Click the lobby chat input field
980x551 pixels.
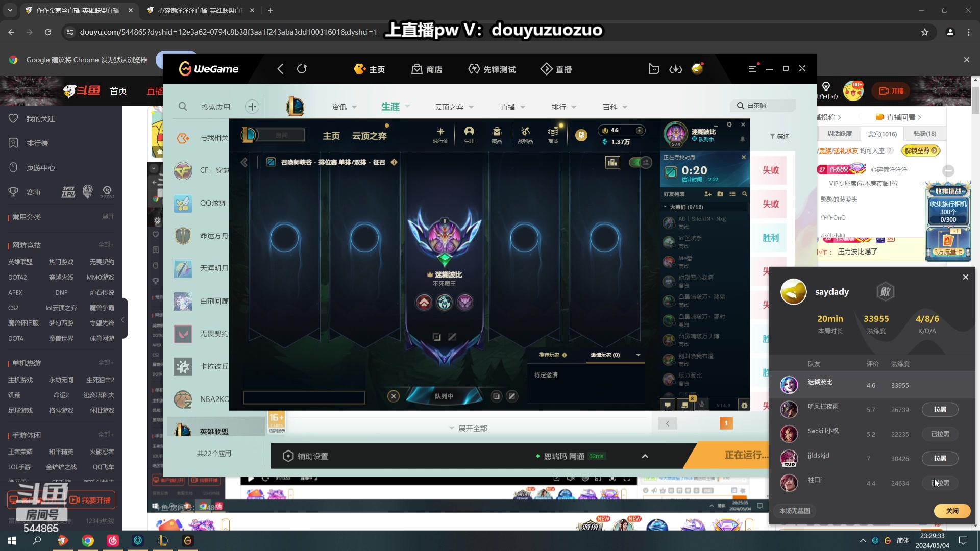point(304,397)
